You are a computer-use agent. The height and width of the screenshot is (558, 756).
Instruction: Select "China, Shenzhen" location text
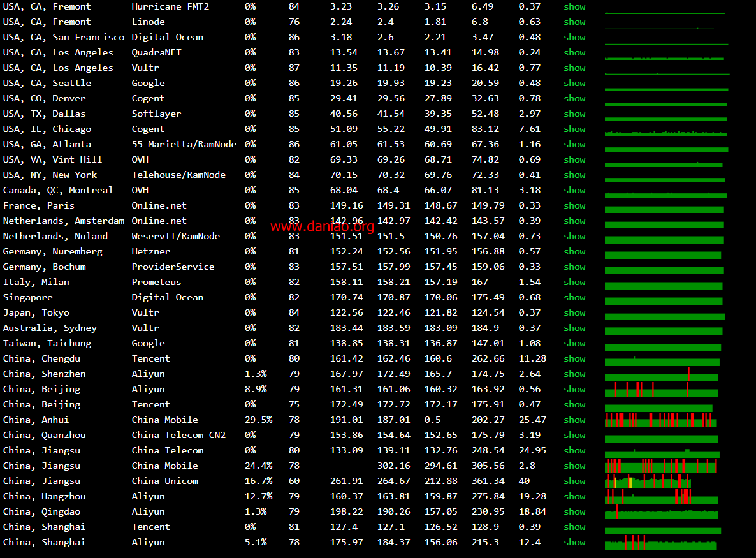click(x=45, y=374)
